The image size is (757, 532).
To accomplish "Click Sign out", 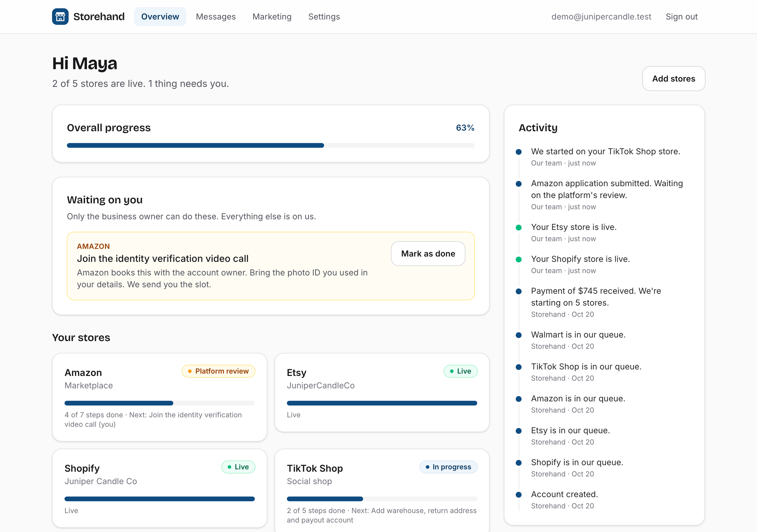I will [x=682, y=17].
